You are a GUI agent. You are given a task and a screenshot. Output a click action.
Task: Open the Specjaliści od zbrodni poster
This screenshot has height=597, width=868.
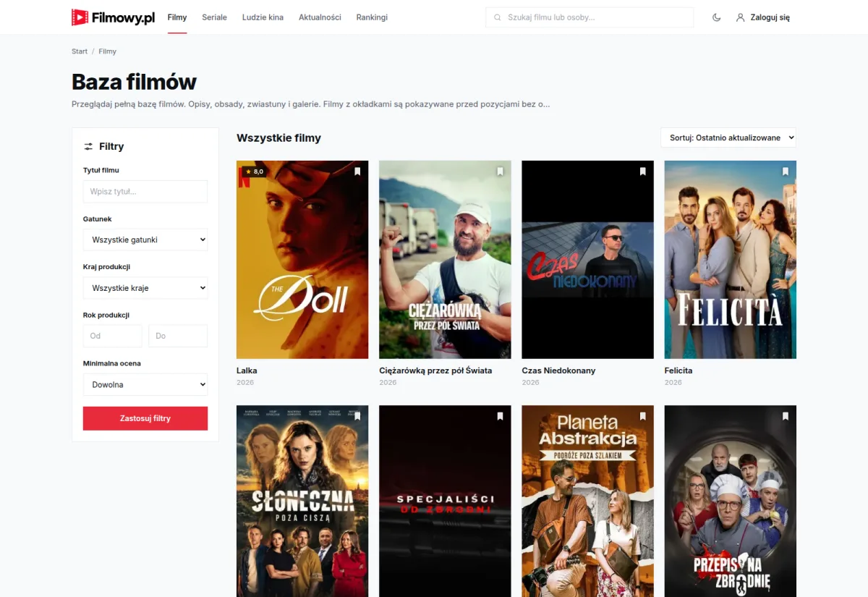tap(445, 501)
